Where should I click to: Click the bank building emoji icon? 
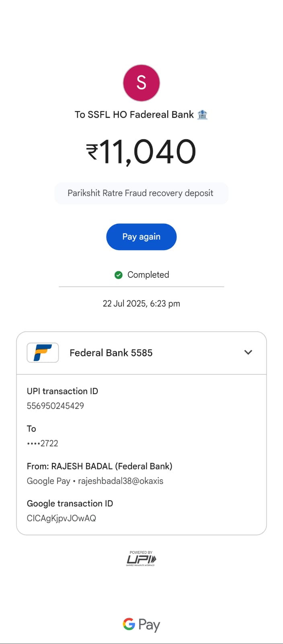pos(203,115)
